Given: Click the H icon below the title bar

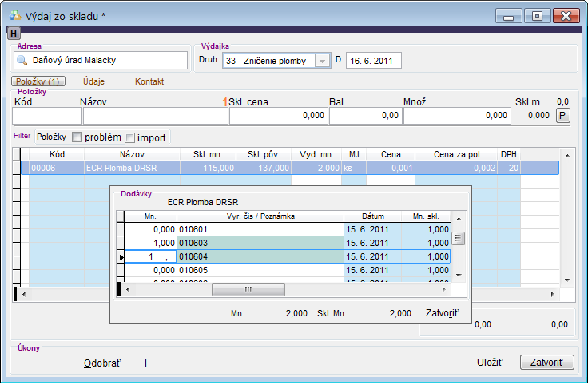Looking at the screenshot, I should click(x=14, y=33).
